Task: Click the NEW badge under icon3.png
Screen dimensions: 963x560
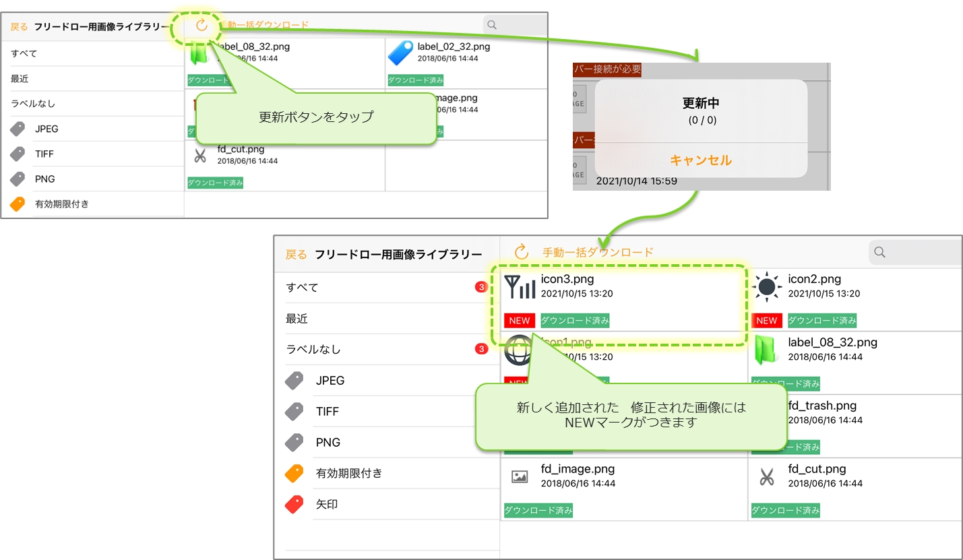Action: 520,321
